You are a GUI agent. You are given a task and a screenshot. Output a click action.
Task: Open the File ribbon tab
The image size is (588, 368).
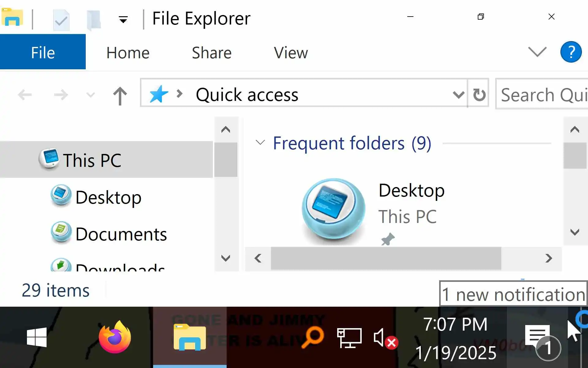click(x=43, y=52)
